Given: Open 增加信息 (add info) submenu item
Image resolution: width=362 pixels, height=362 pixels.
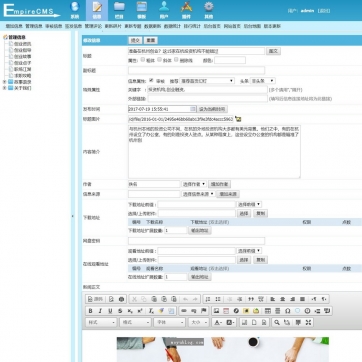Looking at the screenshot, I should [14, 26].
